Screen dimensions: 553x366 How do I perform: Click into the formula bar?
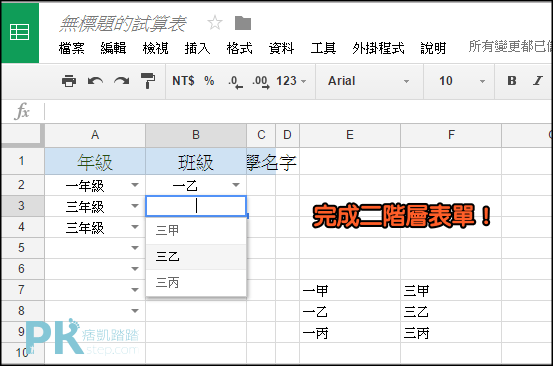tap(298, 111)
